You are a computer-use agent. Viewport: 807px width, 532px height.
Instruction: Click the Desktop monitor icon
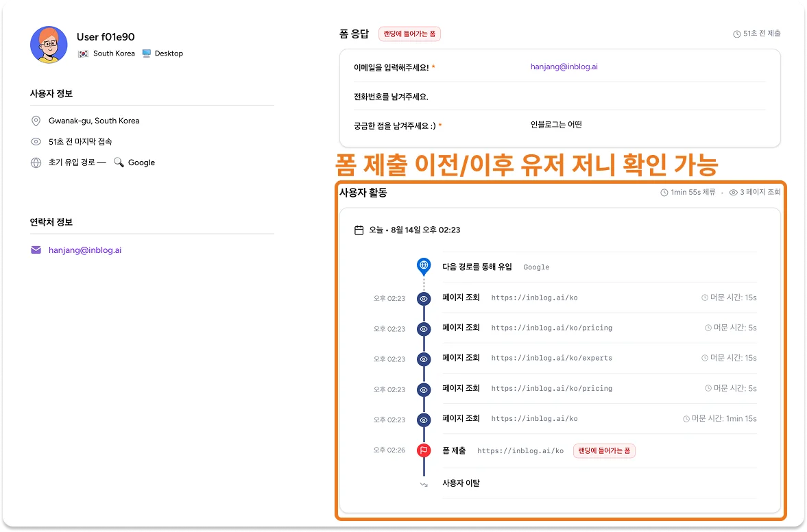(147, 53)
